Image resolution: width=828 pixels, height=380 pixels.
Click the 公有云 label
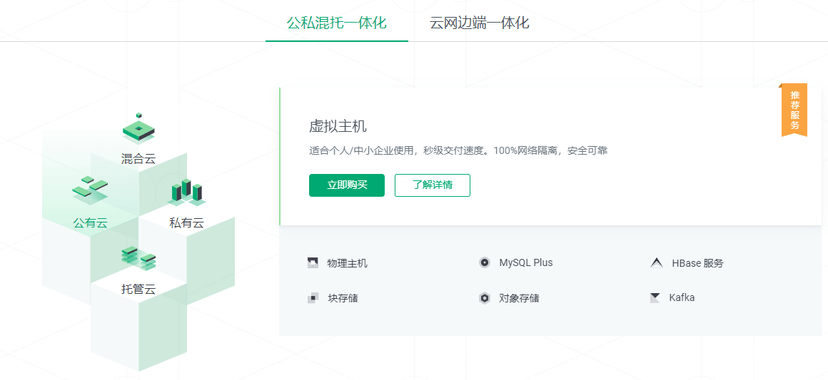(90, 223)
